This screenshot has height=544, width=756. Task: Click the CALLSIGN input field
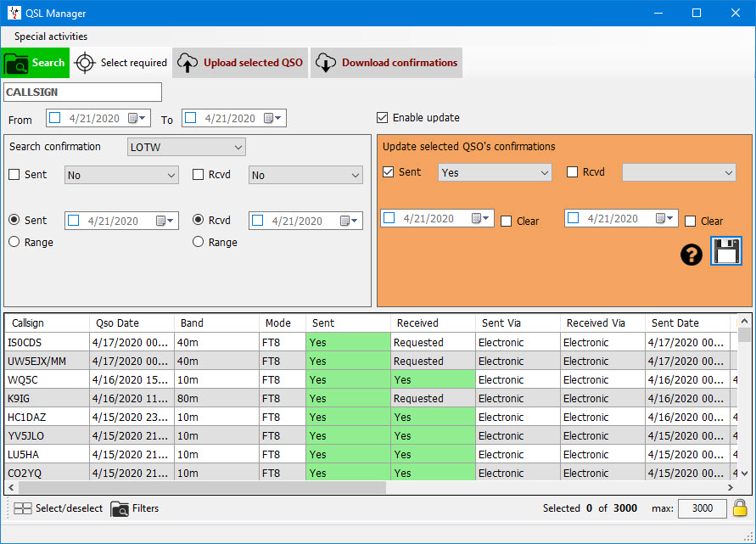coord(82,93)
